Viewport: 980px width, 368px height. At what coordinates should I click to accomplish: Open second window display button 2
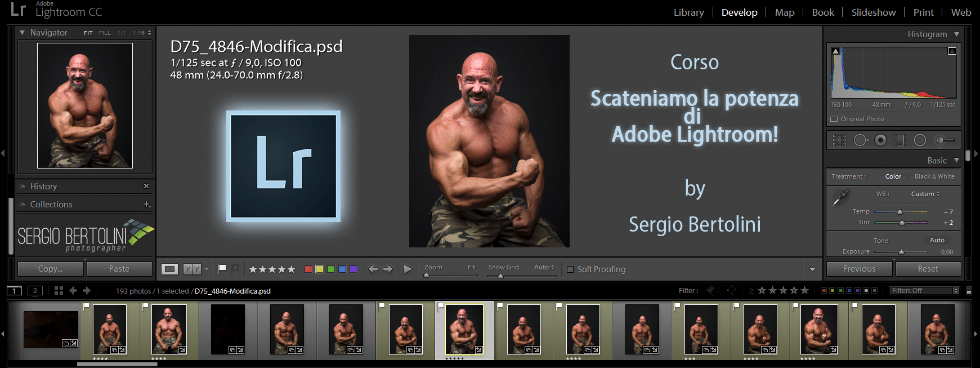(x=35, y=291)
